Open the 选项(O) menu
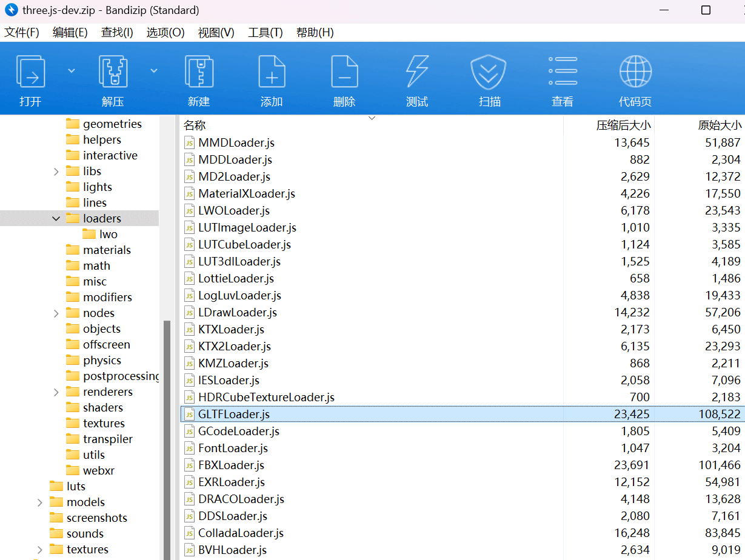Viewport: 745px width, 560px height. pos(165,33)
